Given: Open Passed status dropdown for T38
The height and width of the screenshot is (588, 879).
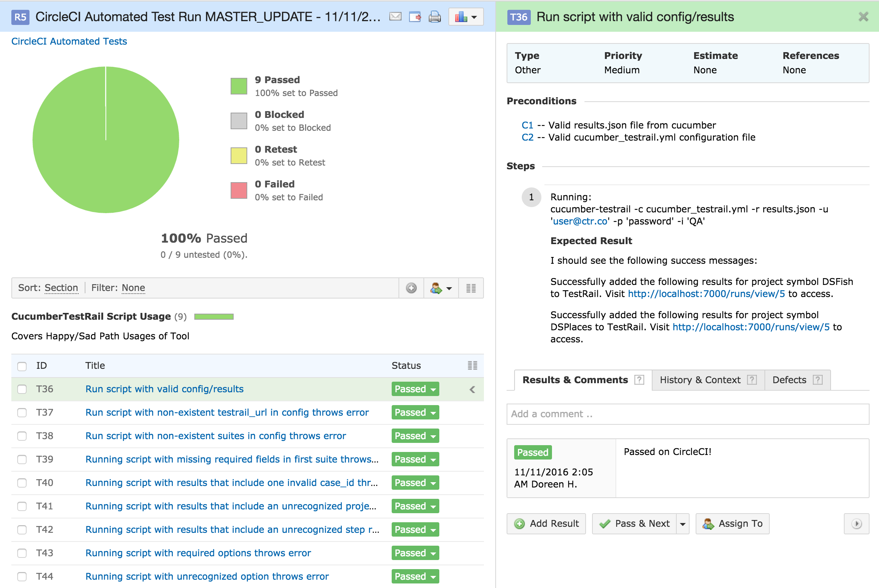Looking at the screenshot, I should (415, 436).
